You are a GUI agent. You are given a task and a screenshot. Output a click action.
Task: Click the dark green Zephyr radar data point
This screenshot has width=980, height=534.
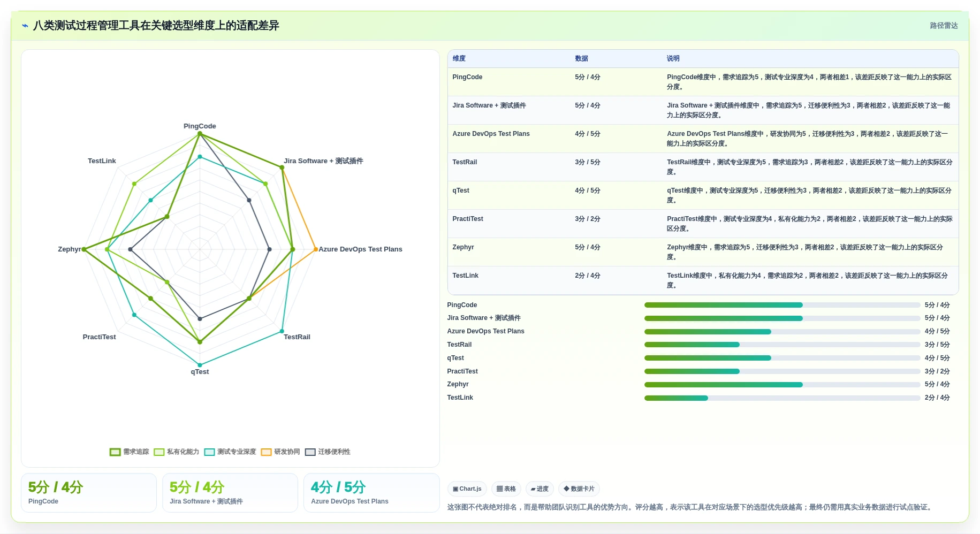click(83, 249)
